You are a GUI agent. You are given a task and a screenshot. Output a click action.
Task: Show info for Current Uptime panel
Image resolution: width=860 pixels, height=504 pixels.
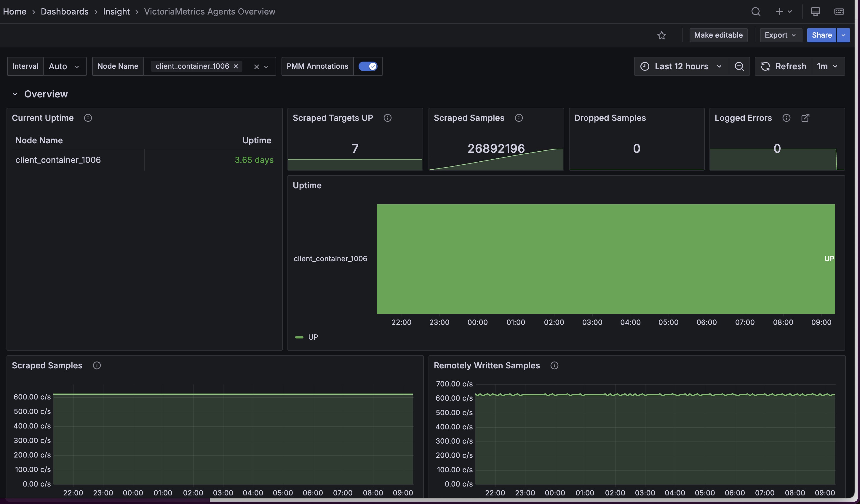88,118
